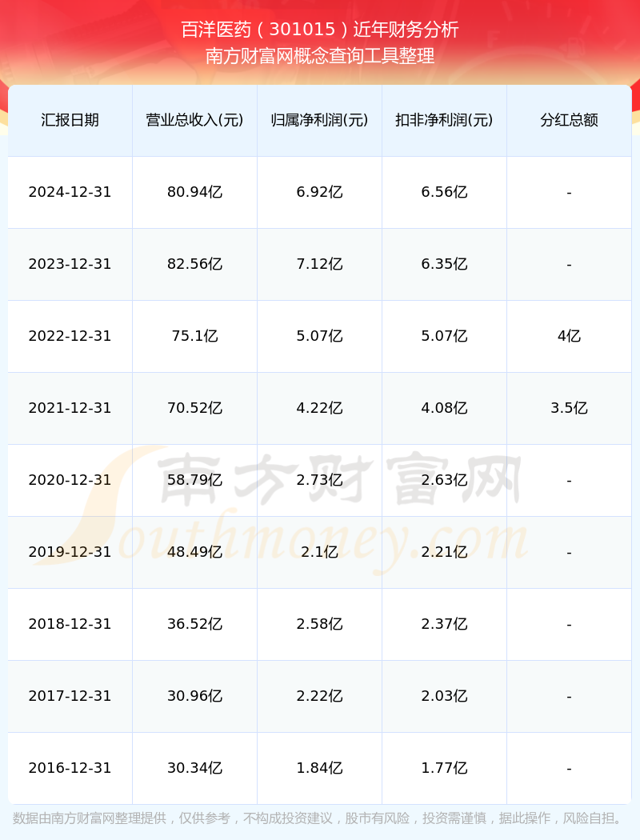
Task: Select the 2.03亿 cell
Action: click(x=445, y=697)
